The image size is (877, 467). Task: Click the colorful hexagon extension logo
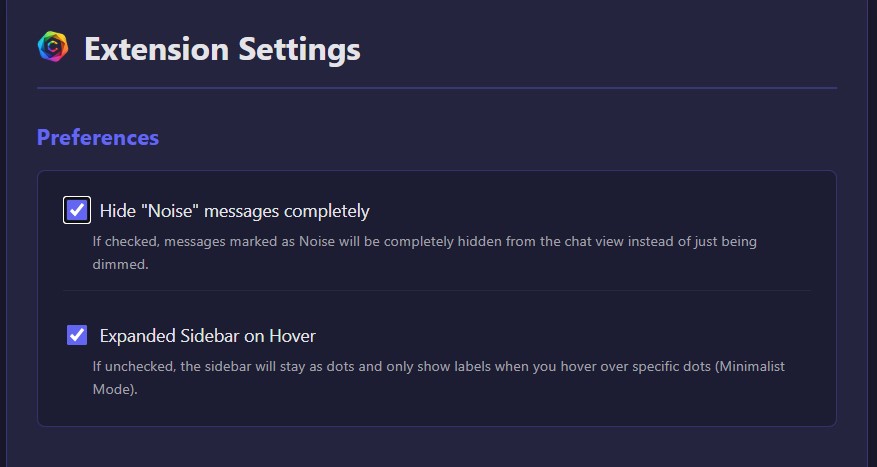click(53, 47)
